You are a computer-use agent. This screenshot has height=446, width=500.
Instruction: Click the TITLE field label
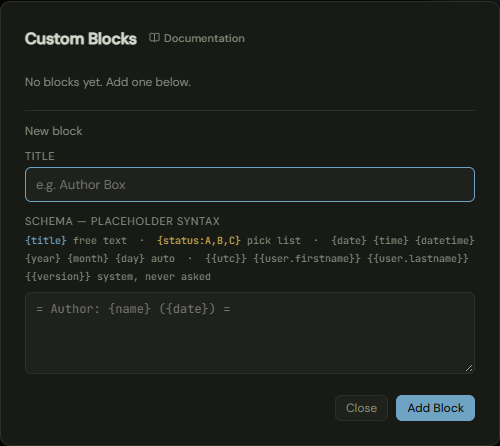point(40,156)
